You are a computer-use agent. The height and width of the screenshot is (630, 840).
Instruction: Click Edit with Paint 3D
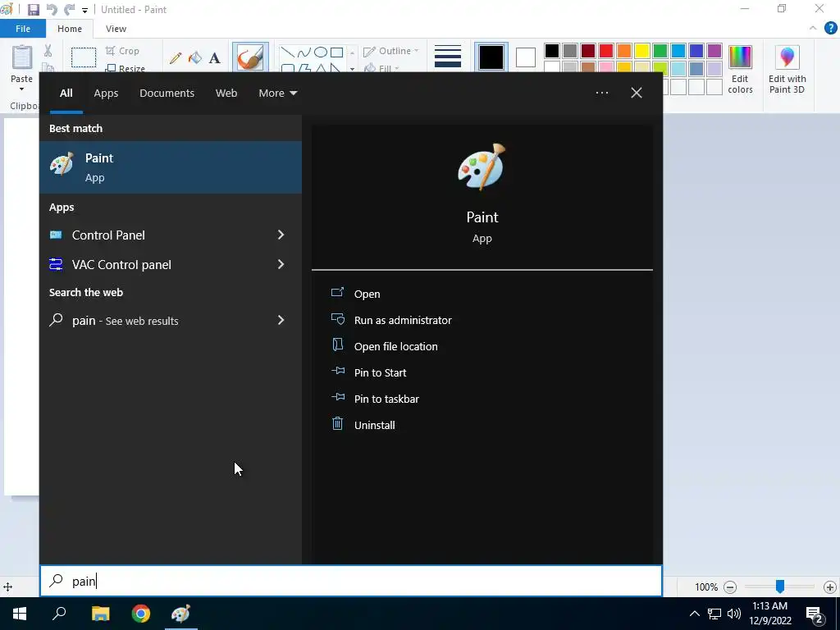coord(787,70)
